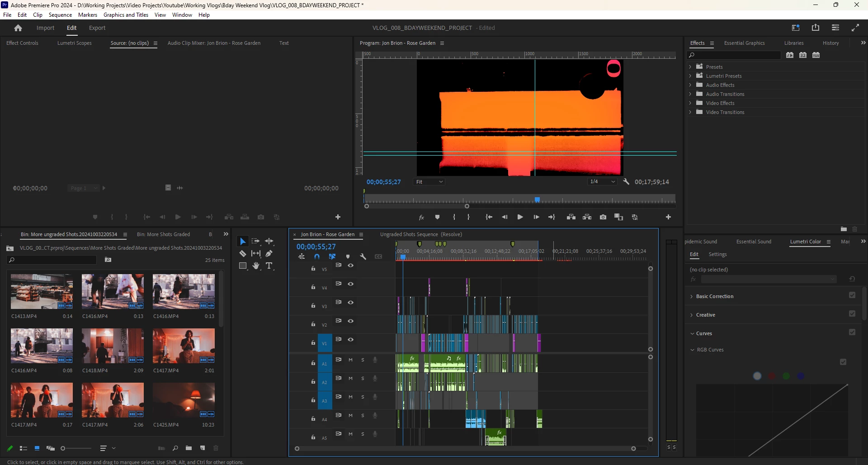The width and height of the screenshot is (868, 465).
Task: Disable the Basic Correction checkbox
Action: pyautogui.click(x=852, y=295)
